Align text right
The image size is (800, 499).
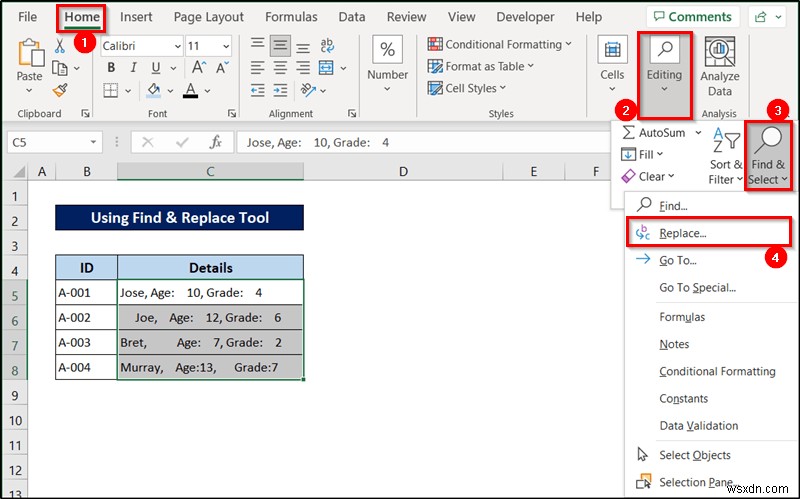point(303,67)
